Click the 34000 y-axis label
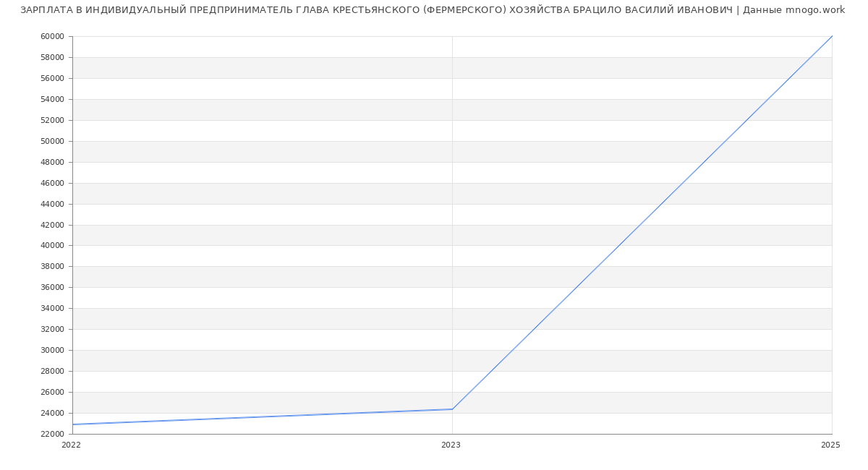The image size is (868, 470). (x=52, y=308)
